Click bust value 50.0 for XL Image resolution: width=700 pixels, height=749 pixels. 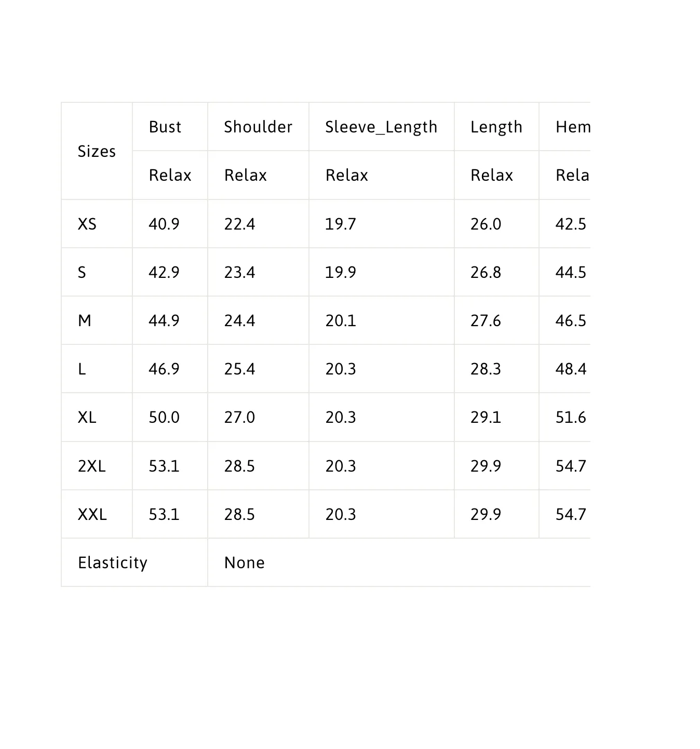coord(164,417)
